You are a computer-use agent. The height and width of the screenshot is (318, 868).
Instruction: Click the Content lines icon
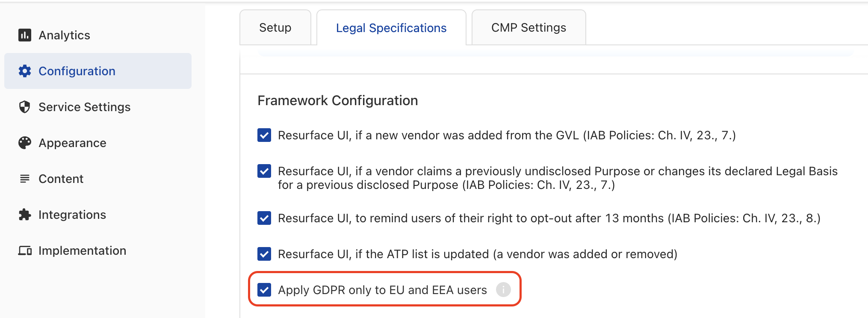click(x=25, y=179)
